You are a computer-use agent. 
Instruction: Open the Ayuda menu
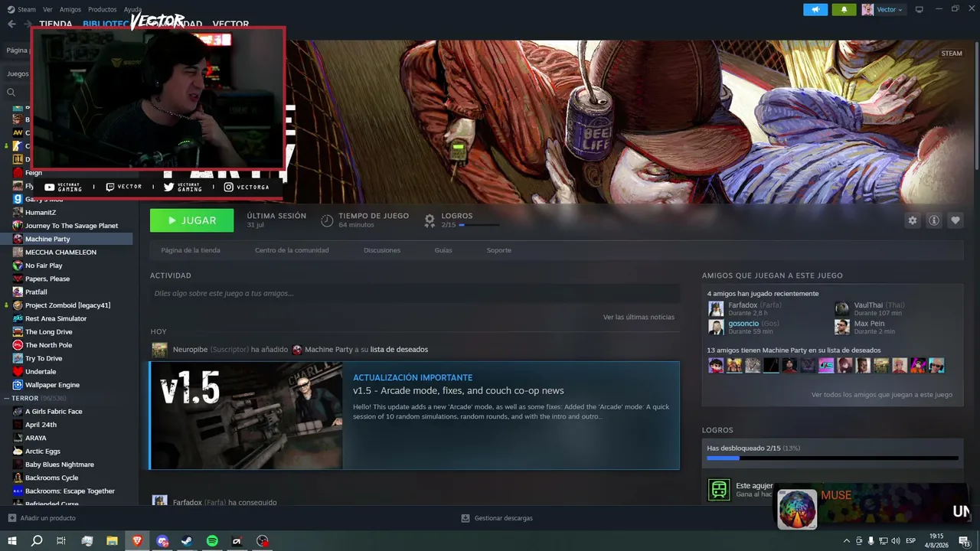[132, 9]
